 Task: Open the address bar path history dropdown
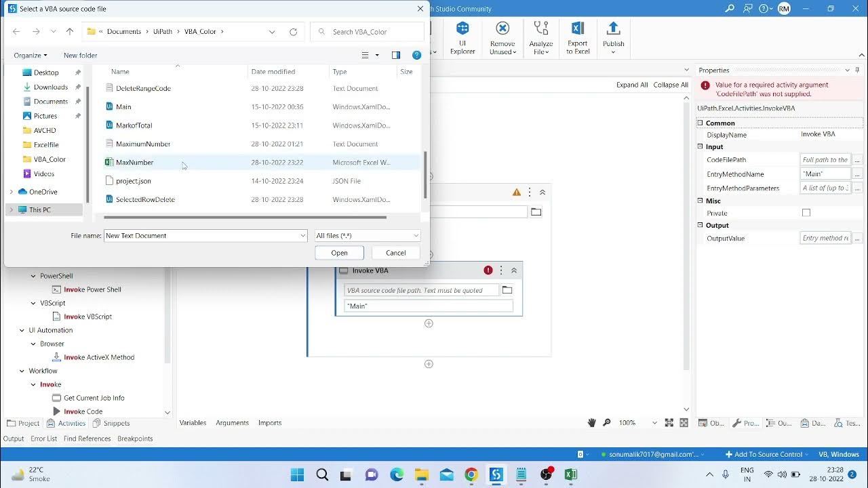tap(272, 32)
